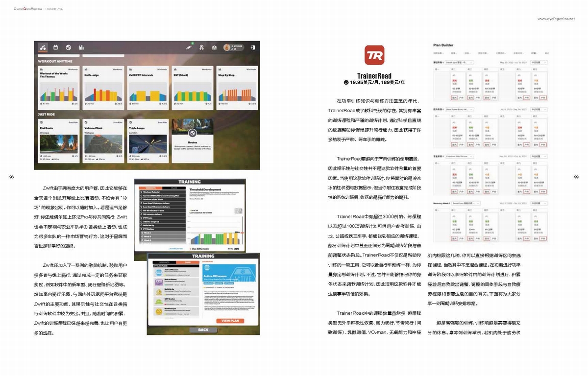The image size is (588, 376).
Task: Click the Active Offseason plan icon in list
Action: 159,272
